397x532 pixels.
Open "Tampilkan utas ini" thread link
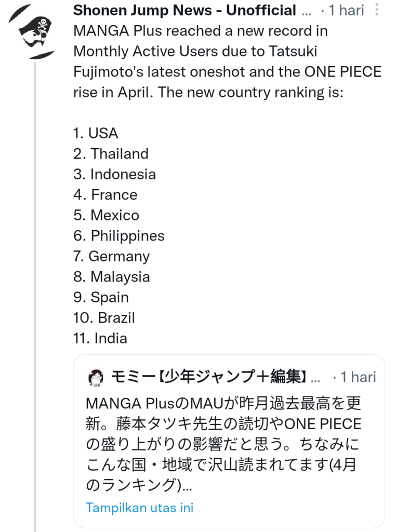pyautogui.click(x=139, y=508)
